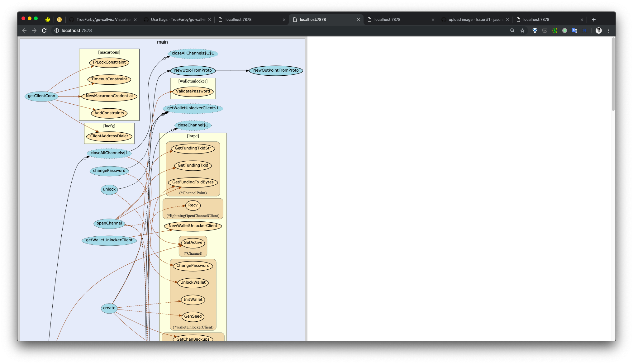Go back to the previous page
Screen dimensions: 633x364
(24, 31)
